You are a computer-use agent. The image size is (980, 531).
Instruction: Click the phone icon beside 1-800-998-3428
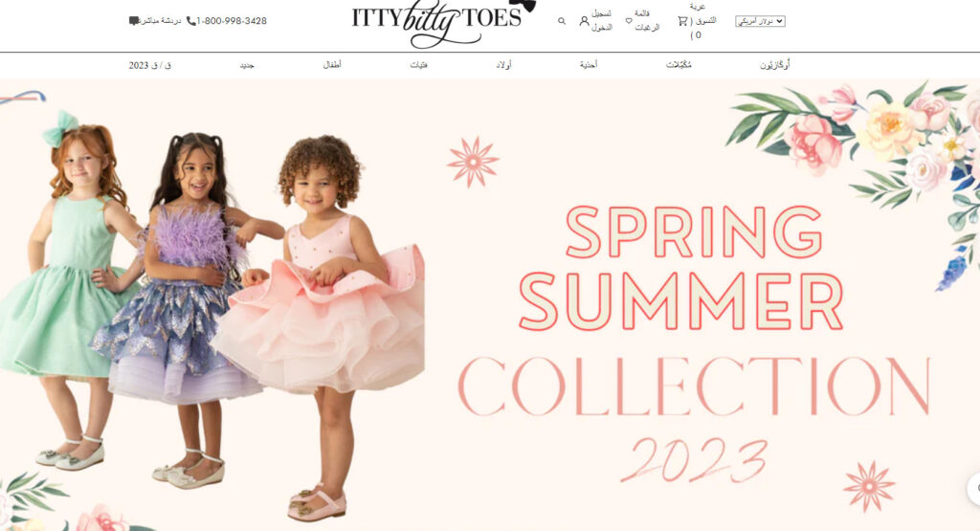pyautogui.click(x=191, y=21)
